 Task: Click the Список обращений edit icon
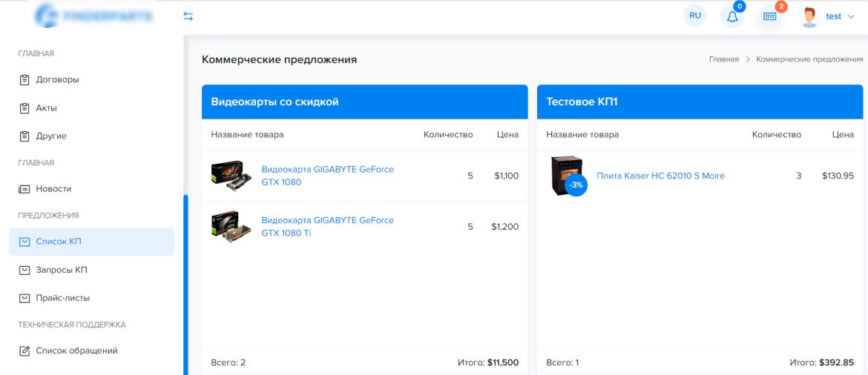24,351
